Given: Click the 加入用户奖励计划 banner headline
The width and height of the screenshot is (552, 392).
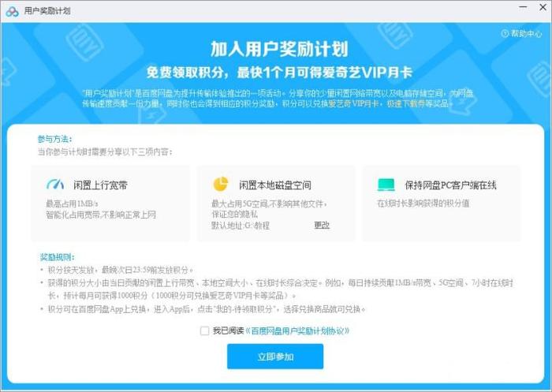Looking at the screenshot, I should (279, 49).
